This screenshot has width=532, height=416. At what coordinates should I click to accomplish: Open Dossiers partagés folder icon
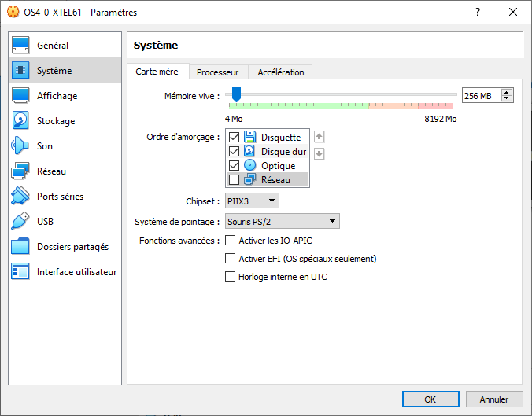21,247
